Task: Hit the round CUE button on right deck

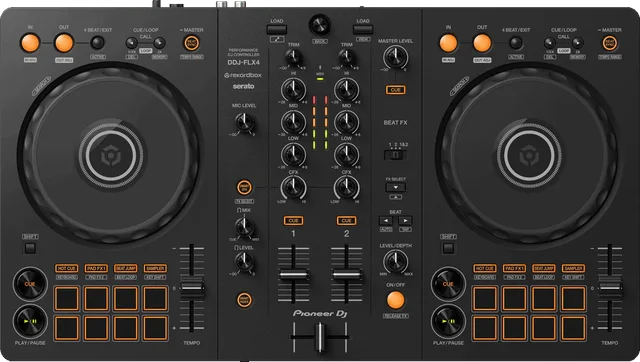Action: point(448,284)
